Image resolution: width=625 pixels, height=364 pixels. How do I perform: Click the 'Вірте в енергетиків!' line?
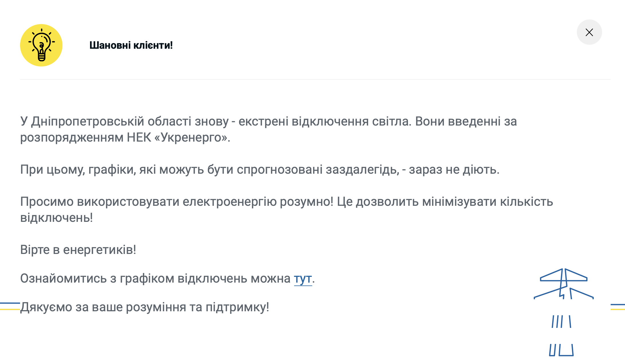[78, 250]
